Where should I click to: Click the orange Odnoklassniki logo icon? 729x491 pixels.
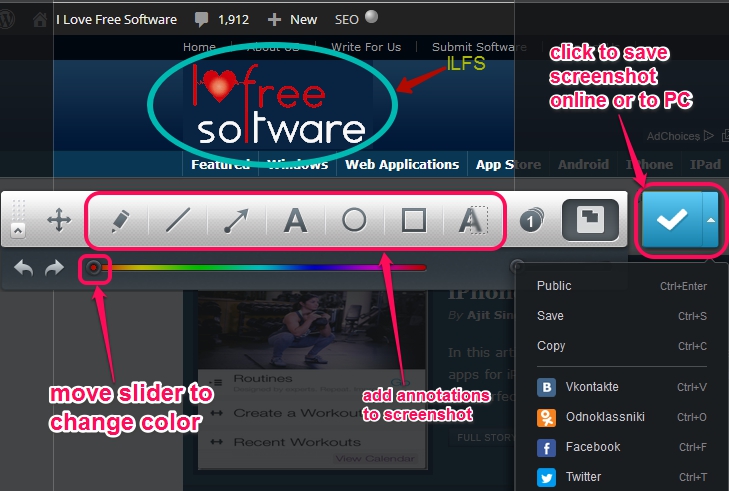pos(546,418)
